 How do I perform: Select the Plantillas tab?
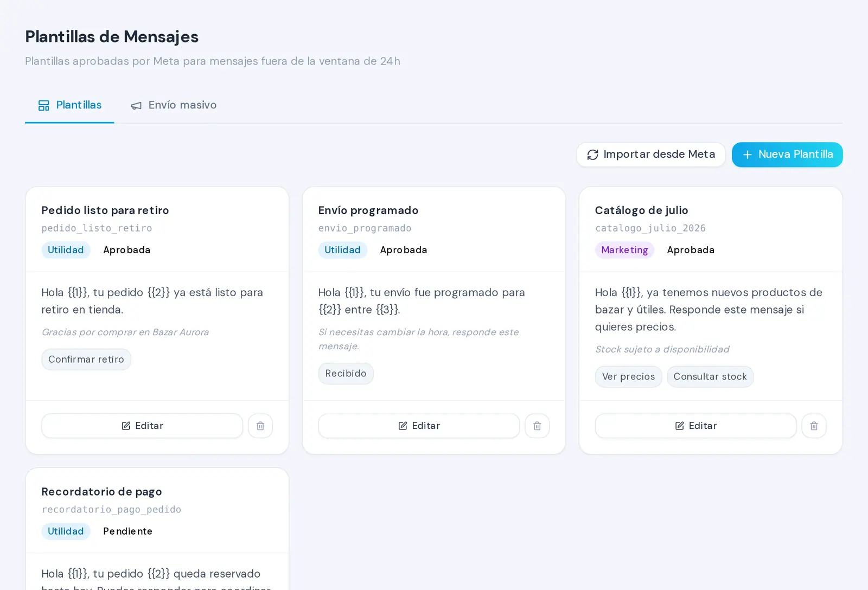coord(69,105)
